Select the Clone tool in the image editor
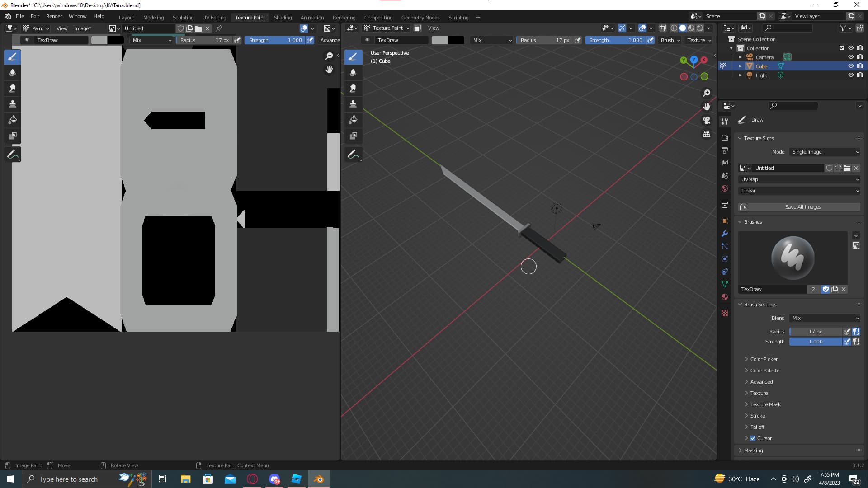868x488 pixels. tap(13, 104)
